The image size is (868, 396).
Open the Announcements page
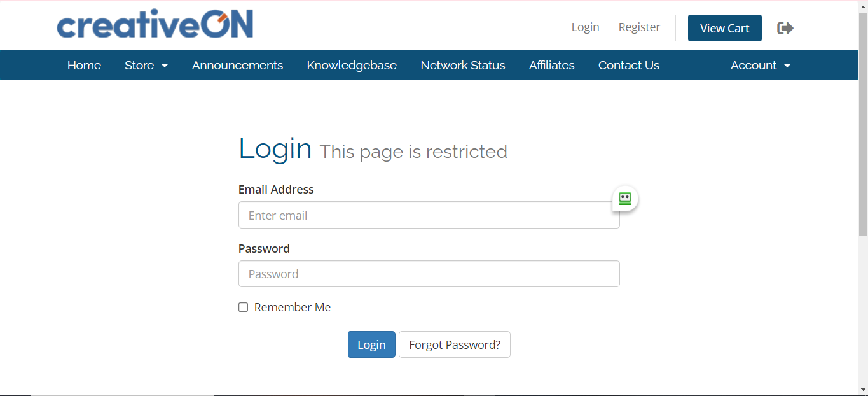pyautogui.click(x=237, y=66)
